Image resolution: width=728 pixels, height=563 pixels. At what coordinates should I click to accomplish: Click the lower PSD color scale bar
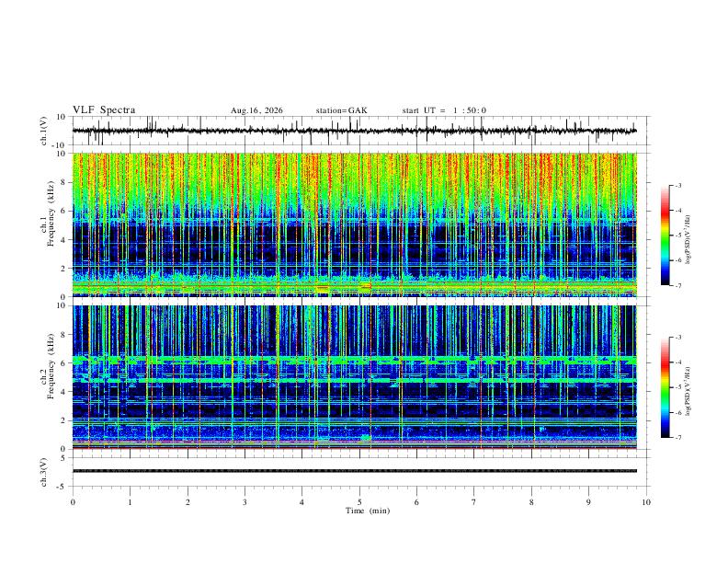(665, 387)
